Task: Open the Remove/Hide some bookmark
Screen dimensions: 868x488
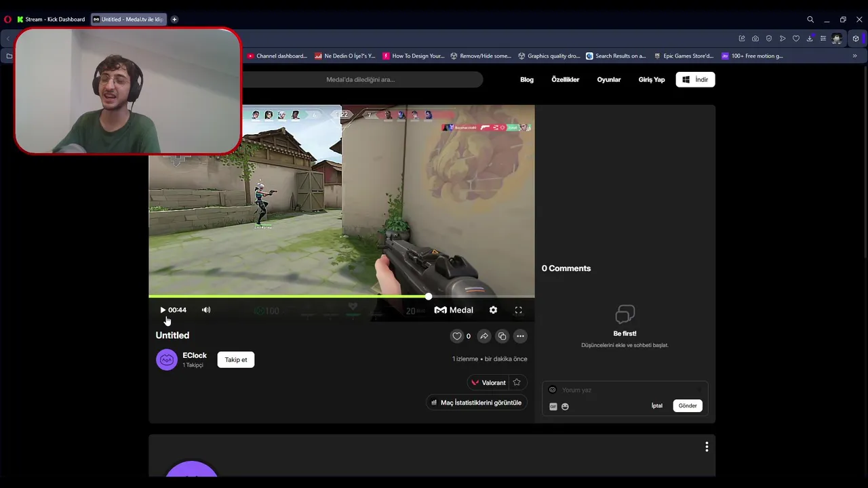Action: 481,56
